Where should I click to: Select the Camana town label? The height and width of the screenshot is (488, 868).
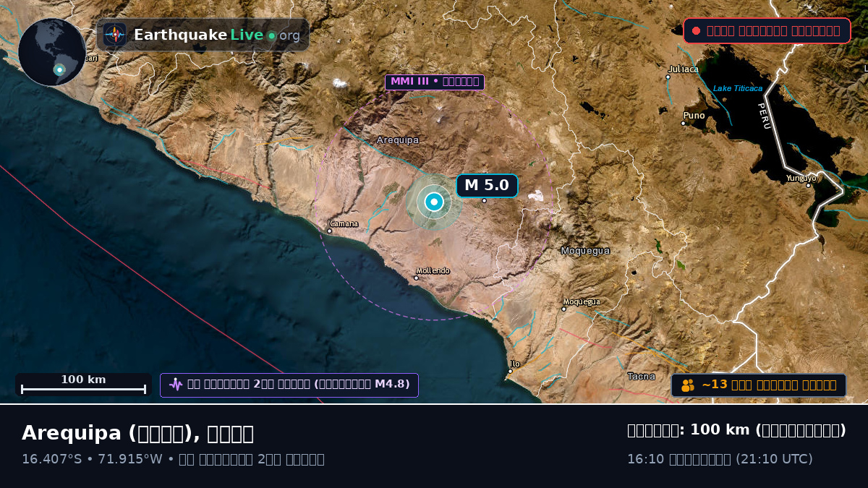click(344, 224)
